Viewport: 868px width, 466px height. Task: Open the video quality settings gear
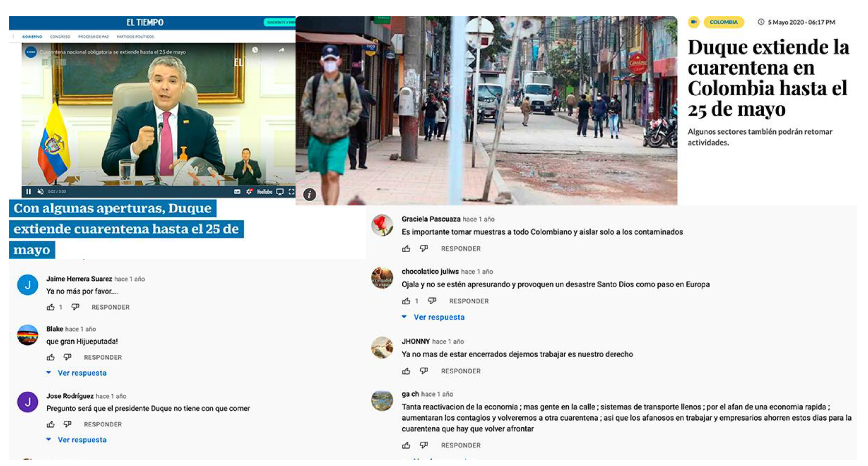[249, 192]
